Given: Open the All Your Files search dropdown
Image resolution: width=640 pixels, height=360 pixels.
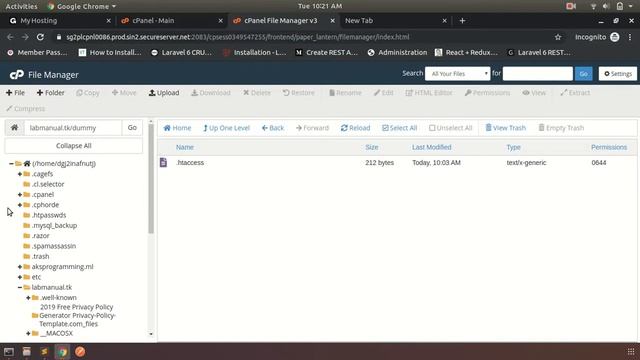Looking at the screenshot, I should tap(458, 74).
